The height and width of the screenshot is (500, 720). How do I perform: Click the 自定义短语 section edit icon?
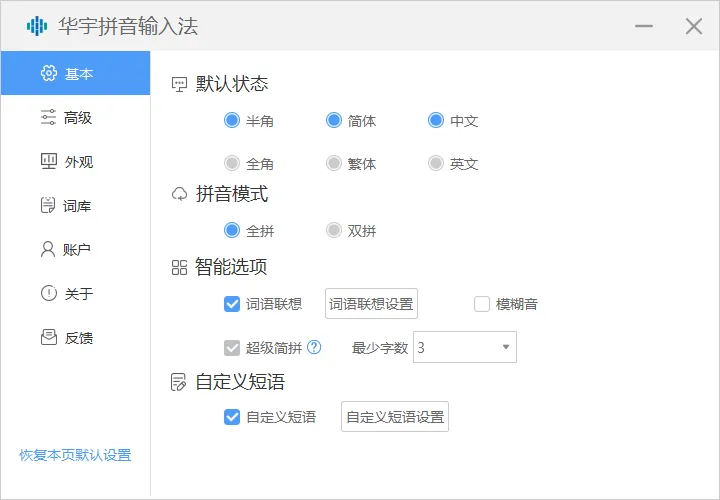(179, 382)
